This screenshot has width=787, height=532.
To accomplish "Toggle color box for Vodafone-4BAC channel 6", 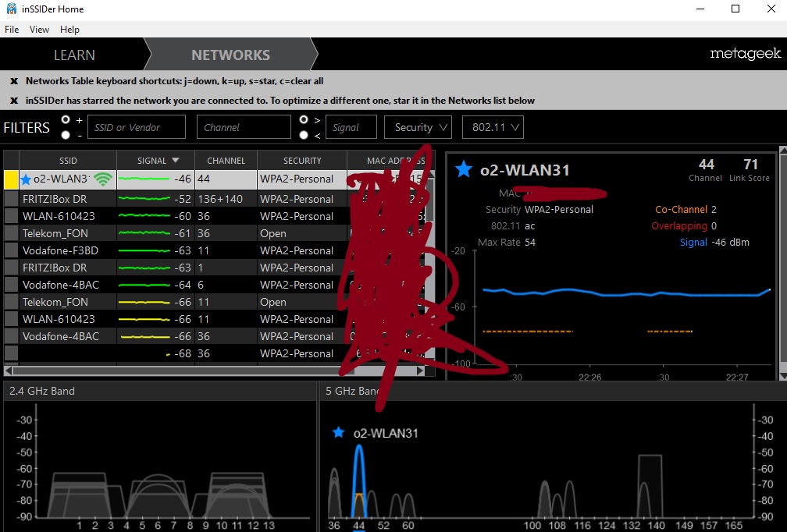I will coord(11,285).
